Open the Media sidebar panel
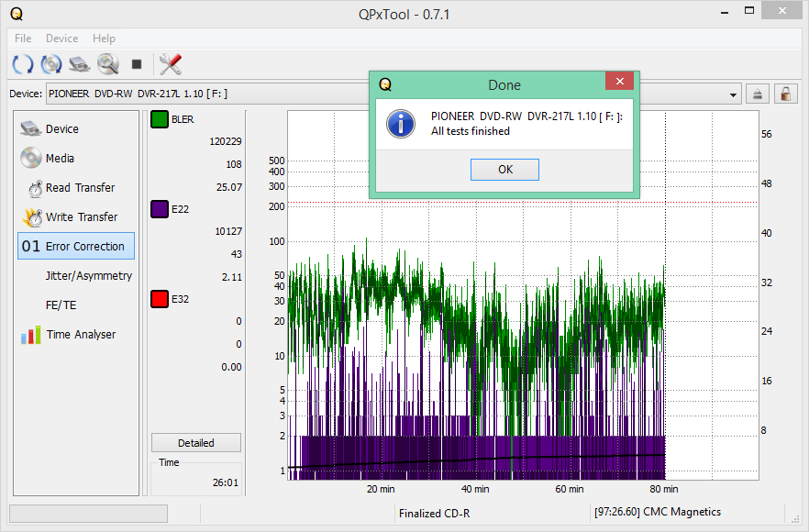 tap(76, 158)
